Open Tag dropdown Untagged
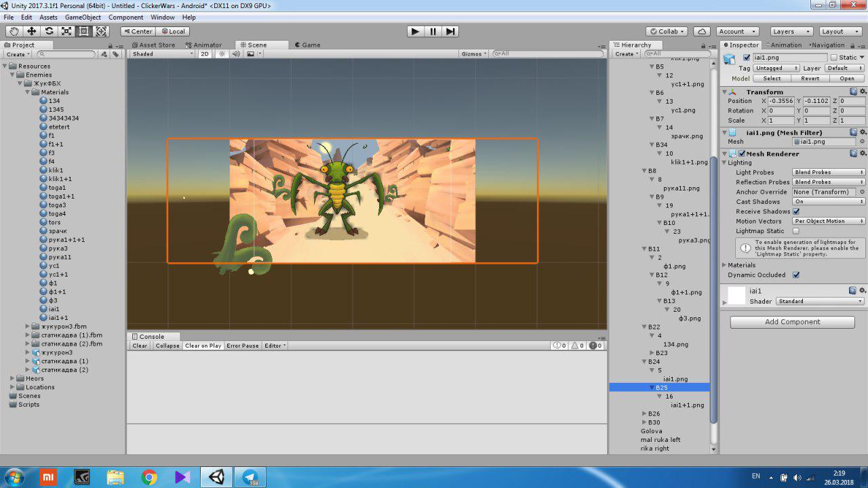 [777, 68]
